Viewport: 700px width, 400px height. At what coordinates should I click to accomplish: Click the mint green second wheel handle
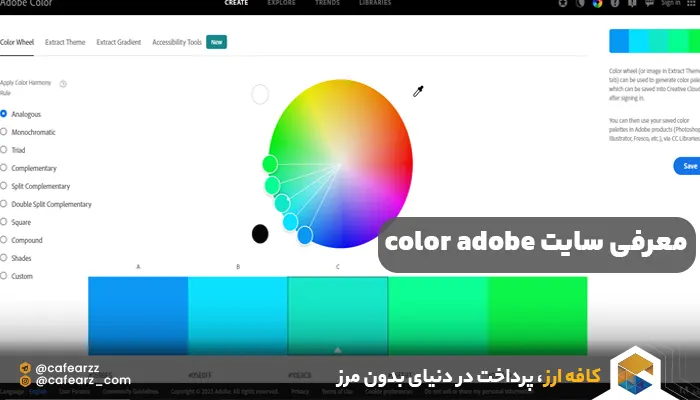click(272, 185)
